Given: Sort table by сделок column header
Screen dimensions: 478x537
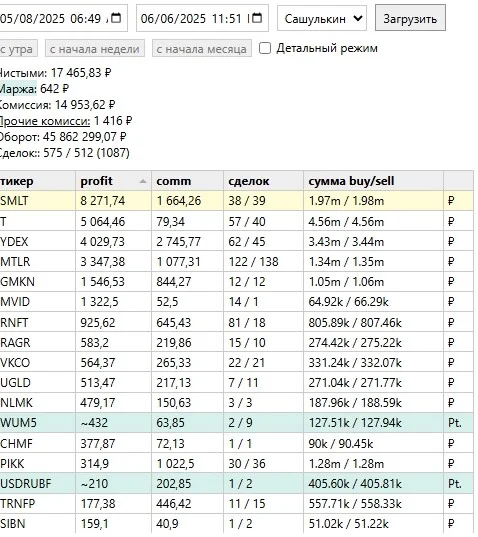Looking at the screenshot, I should pyautogui.click(x=263, y=181).
